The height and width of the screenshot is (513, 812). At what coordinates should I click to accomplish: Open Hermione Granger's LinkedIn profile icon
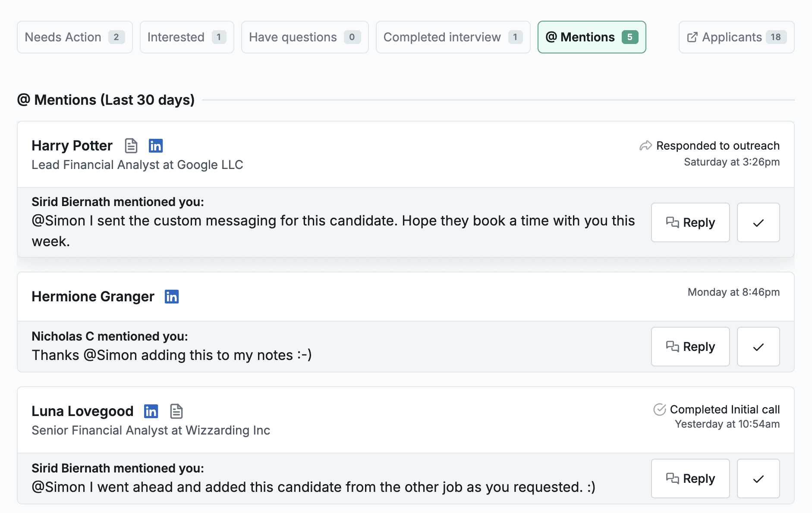172,297
